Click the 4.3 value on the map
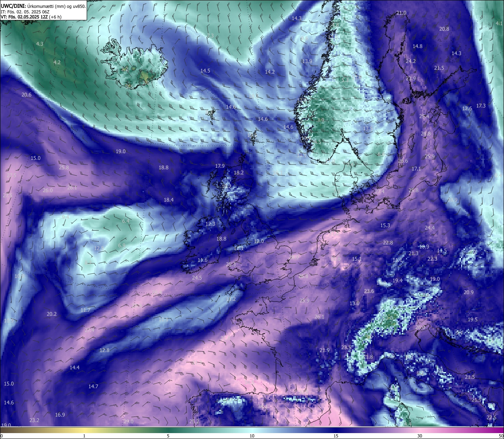This screenshot has width=504, height=439. 39,44
